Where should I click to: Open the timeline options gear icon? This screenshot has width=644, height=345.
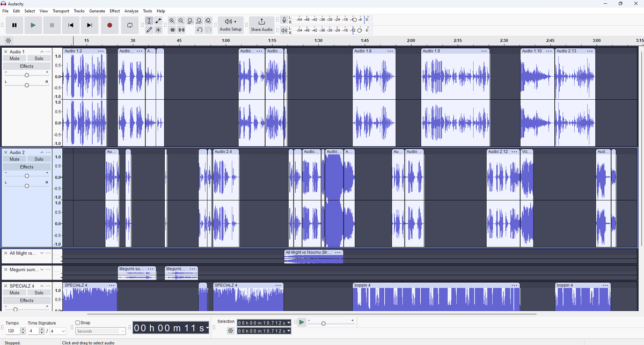pyautogui.click(x=9, y=41)
